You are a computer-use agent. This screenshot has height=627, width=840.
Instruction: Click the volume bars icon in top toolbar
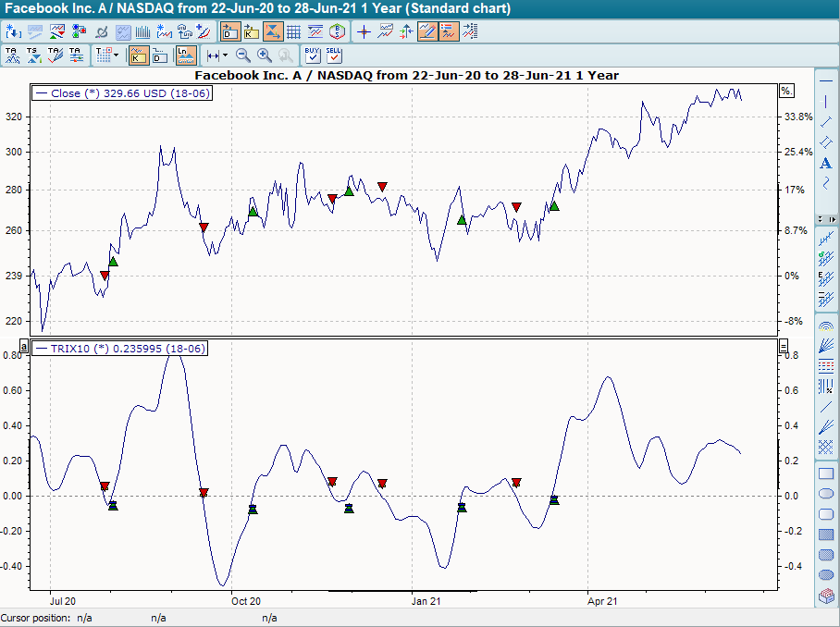point(142,31)
